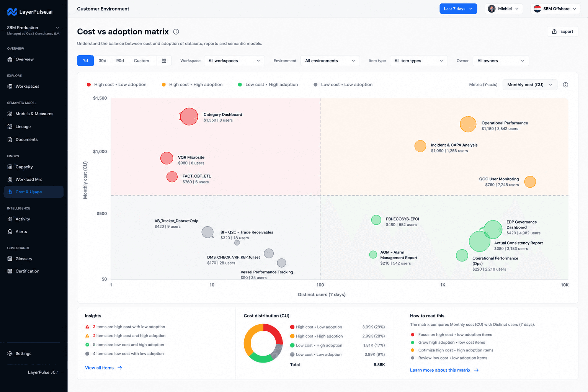Open the calendar date picker icon
The image size is (588, 392).
pyautogui.click(x=164, y=61)
